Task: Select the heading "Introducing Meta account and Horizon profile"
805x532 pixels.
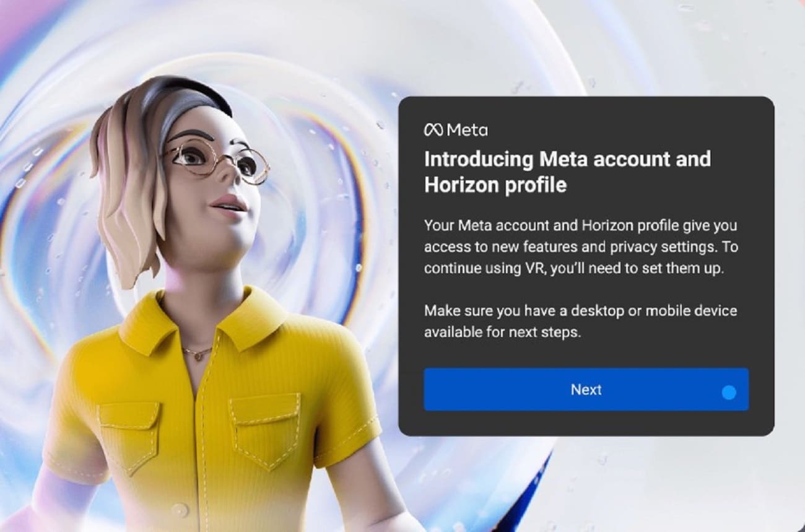Action: tap(567, 172)
